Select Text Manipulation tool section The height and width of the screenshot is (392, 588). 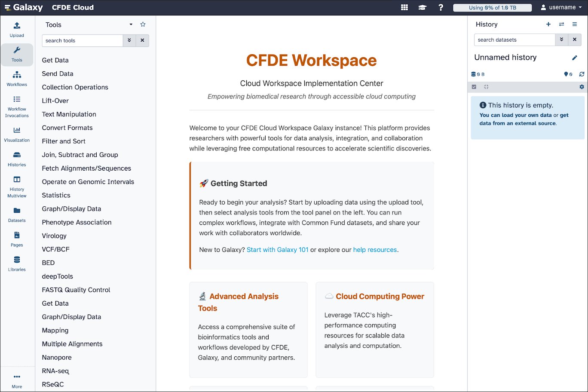coord(69,114)
